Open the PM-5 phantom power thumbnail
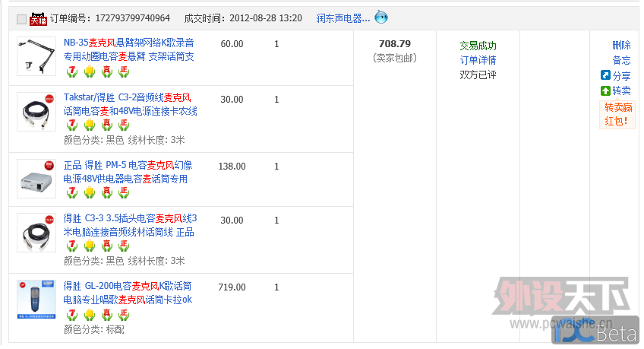The height and width of the screenshot is (349, 644). (36, 179)
